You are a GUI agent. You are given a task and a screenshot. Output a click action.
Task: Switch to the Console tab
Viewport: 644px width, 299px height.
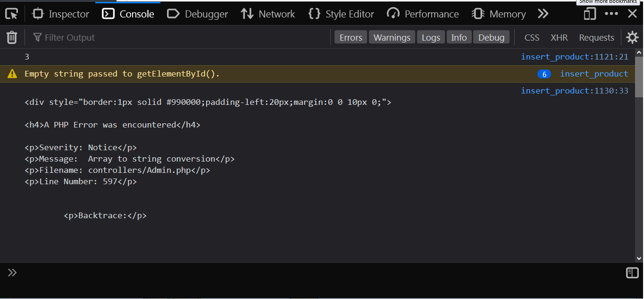(128, 14)
